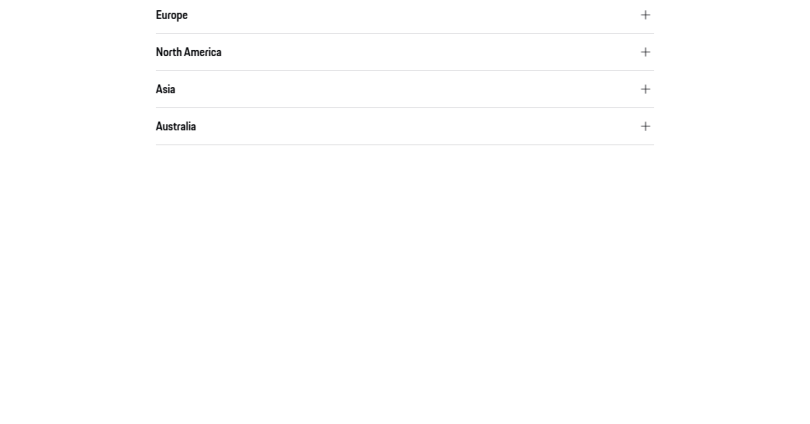Select the Europe row label

(x=172, y=15)
